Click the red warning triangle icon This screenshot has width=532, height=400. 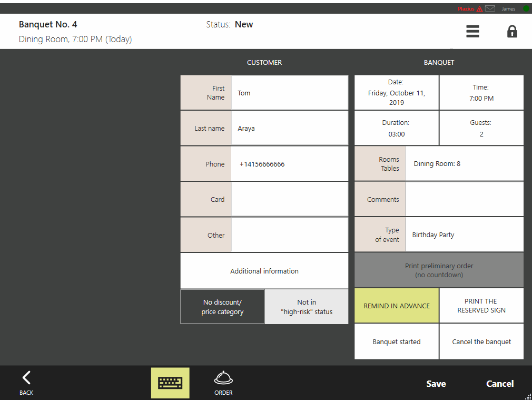tap(479, 9)
